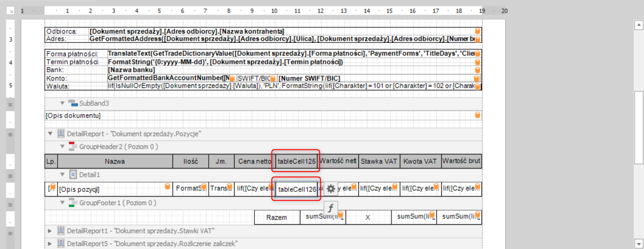Expand DetailReport1 Stawki VAT band

(x=50, y=230)
